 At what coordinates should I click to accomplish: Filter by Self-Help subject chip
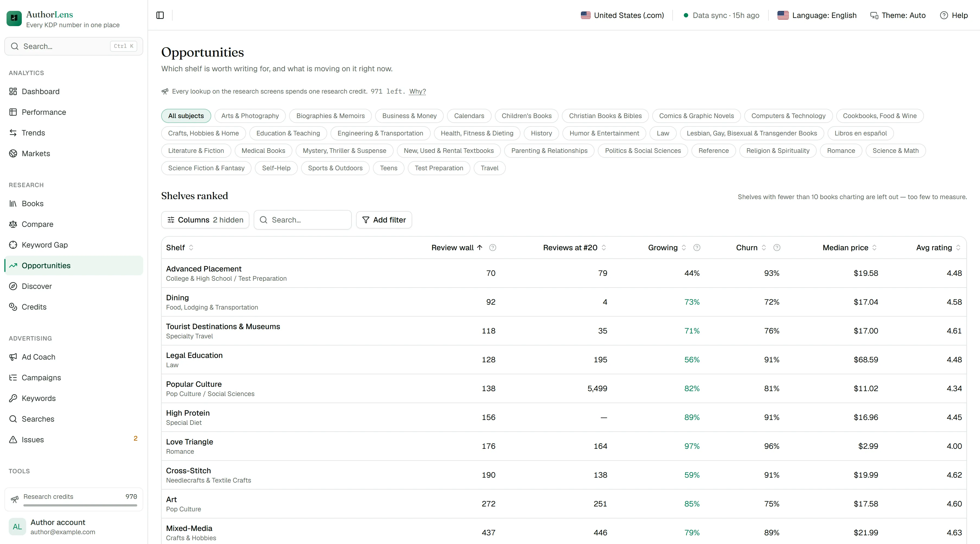point(276,168)
